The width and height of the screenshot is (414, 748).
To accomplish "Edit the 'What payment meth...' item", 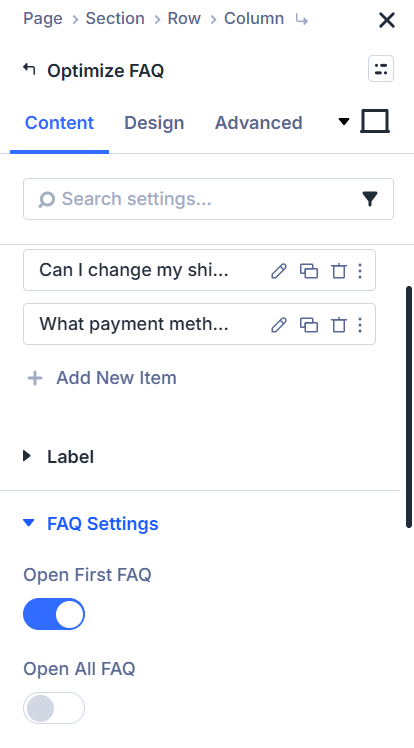I will (279, 325).
